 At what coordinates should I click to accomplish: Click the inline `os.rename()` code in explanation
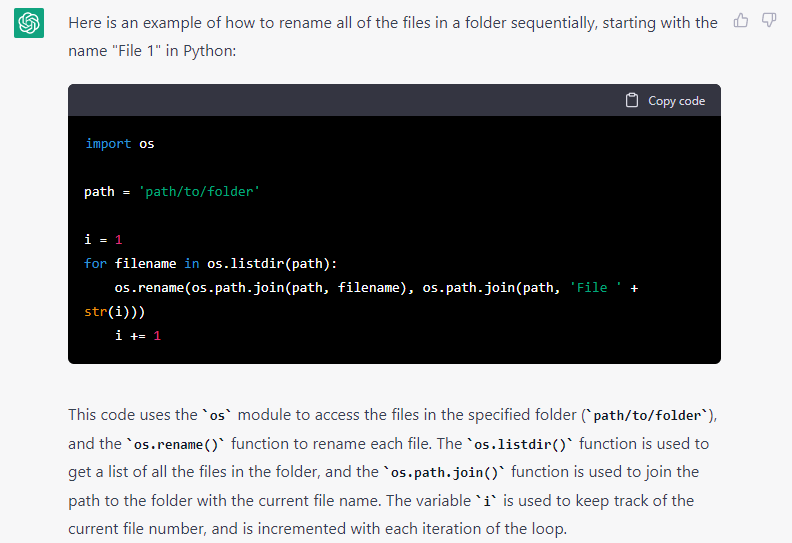tap(175, 445)
